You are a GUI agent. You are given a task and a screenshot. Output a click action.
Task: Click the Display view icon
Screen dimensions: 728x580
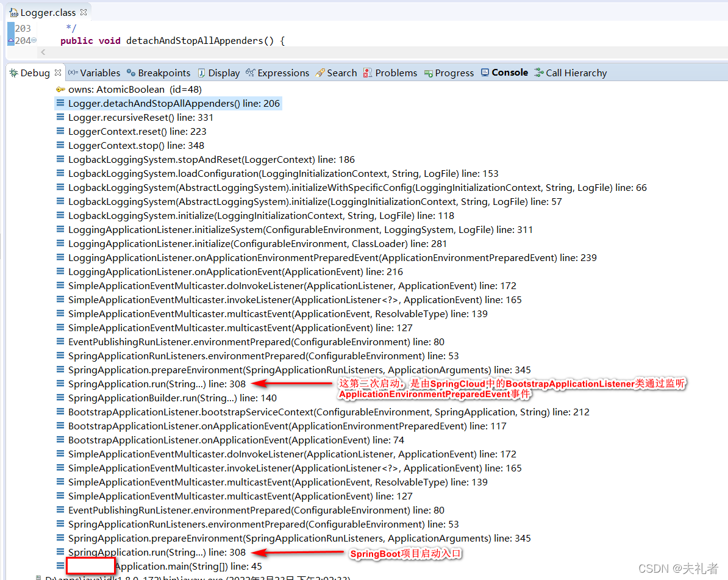point(201,73)
